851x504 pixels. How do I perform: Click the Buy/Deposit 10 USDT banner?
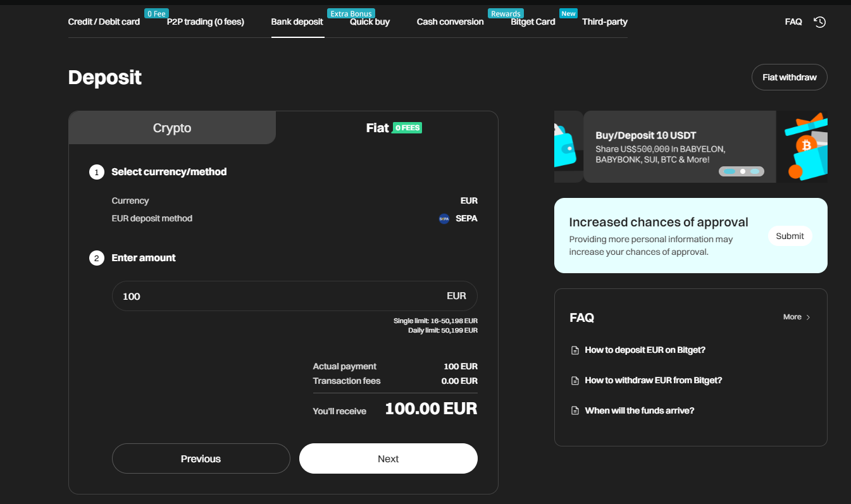(680, 147)
